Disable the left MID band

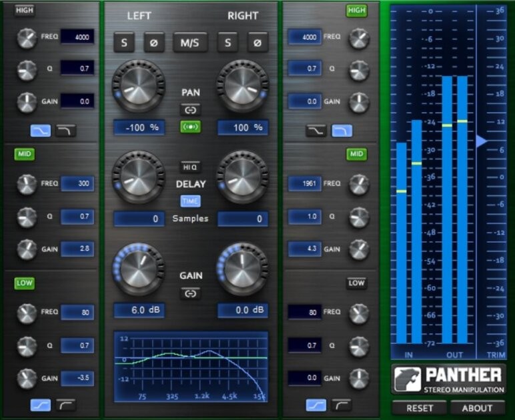tap(25, 154)
